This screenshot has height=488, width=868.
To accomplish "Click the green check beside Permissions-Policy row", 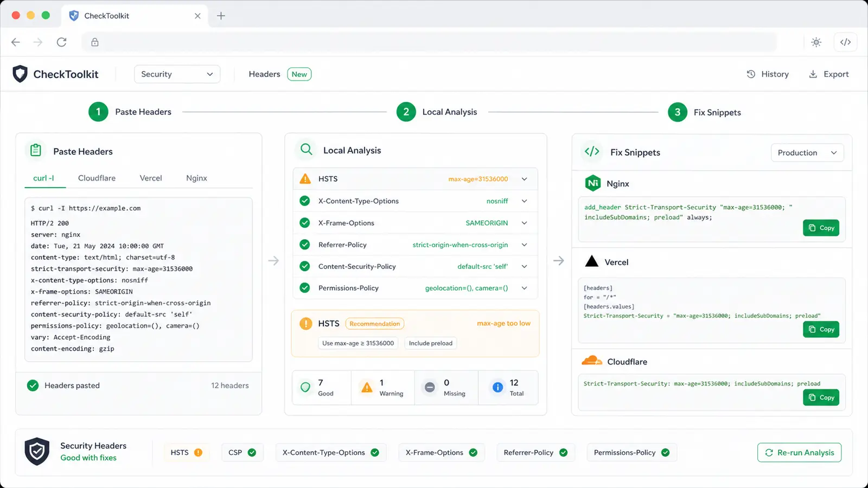I will [x=305, y=288].
